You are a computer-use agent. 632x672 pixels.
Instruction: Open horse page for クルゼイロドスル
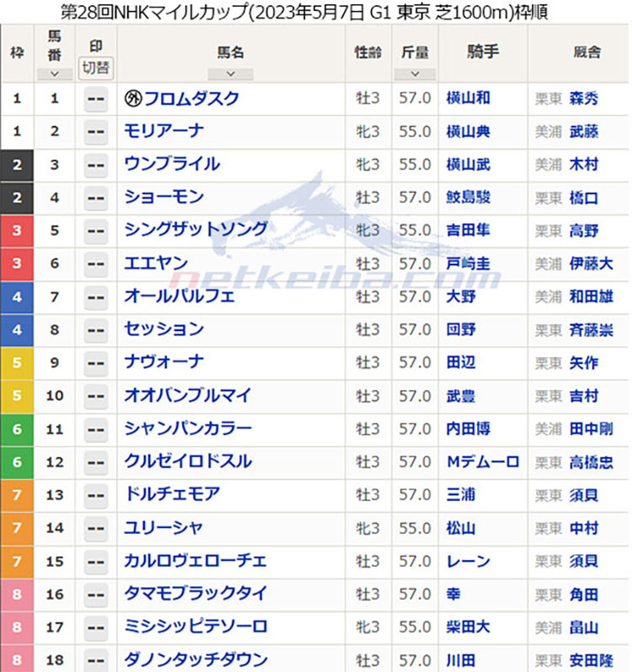(x=188, y=461)
